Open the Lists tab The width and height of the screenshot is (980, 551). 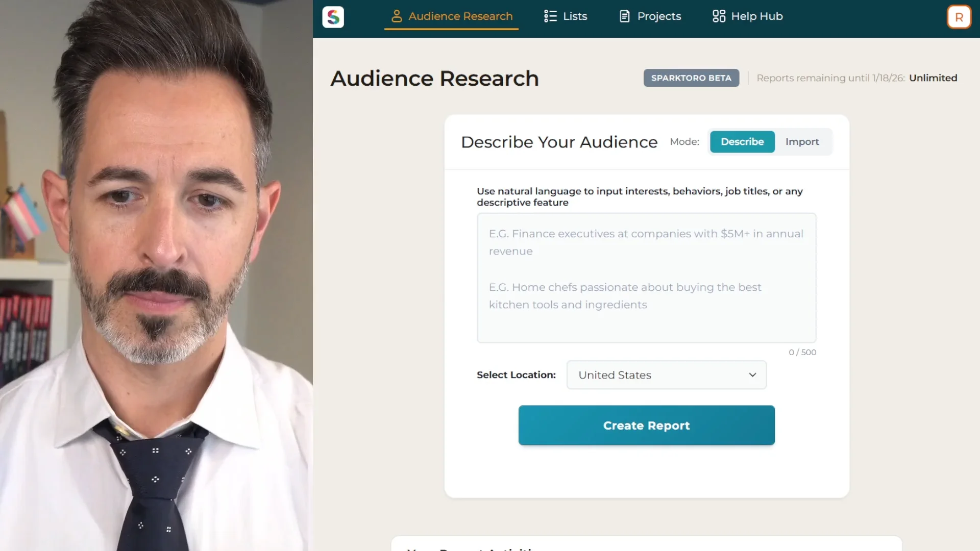(575, 16)
